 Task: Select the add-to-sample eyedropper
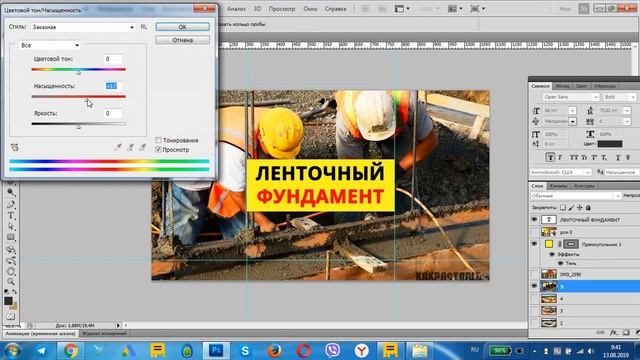(x=130, y=147)
